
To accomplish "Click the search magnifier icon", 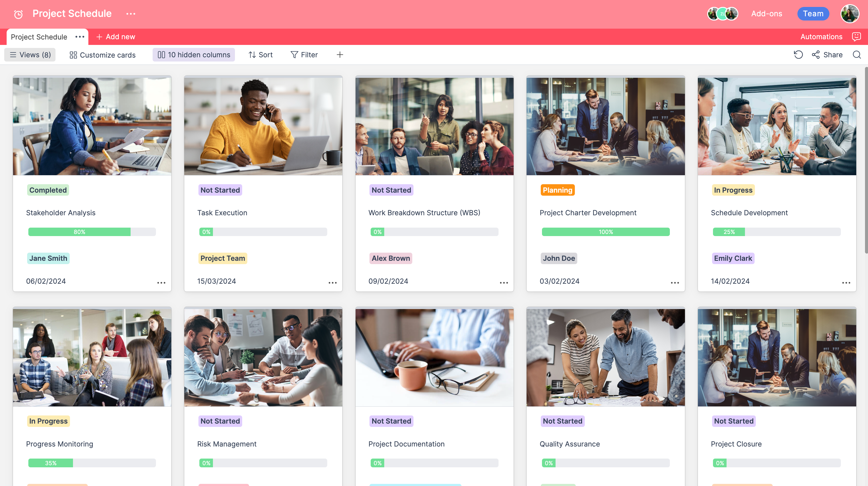I will 857,55.
